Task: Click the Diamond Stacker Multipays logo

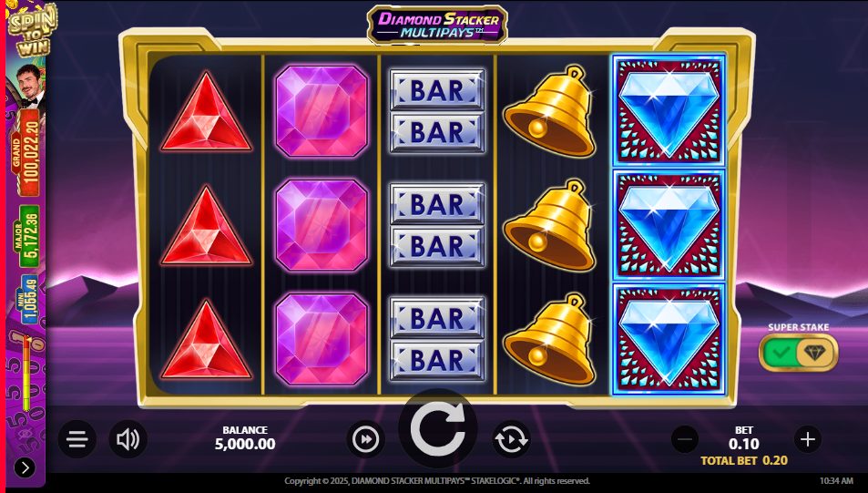Action: 437,25
